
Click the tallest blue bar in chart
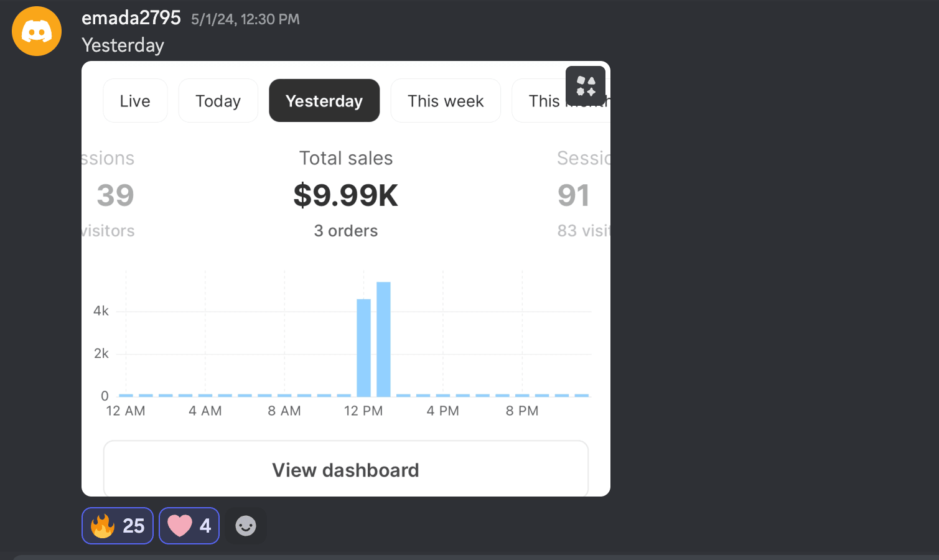tap(383, 339)
